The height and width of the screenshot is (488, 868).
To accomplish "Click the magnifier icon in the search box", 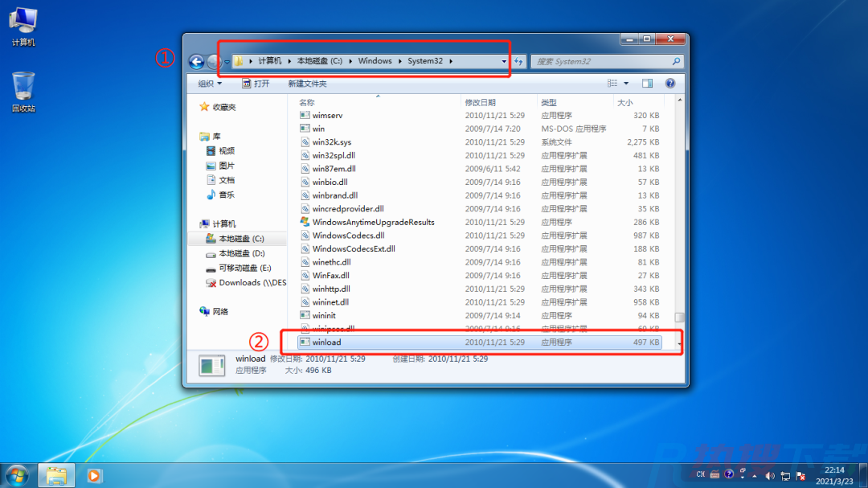I will click(676, 61).
